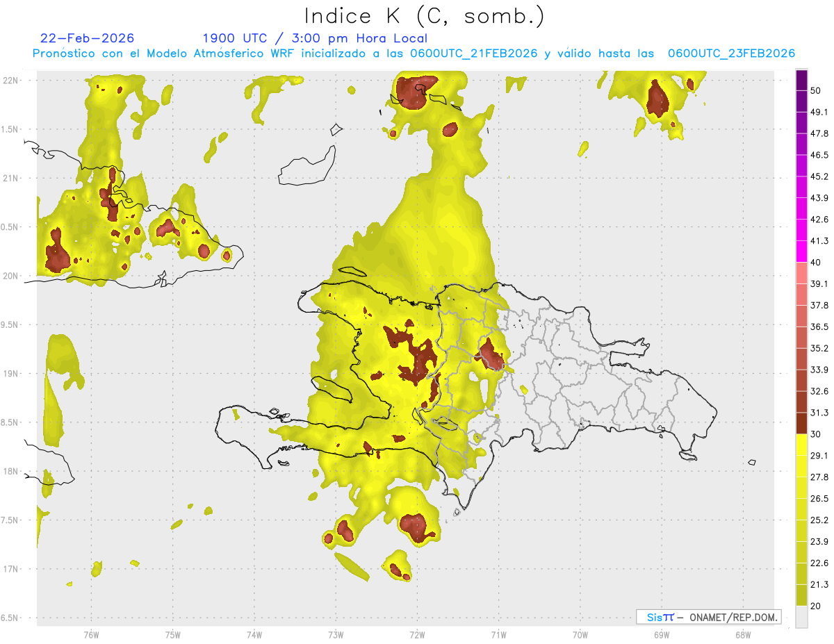Select the "22.6" colorbar value
This screenshot has width=834, height=644.
coord(821,563)
